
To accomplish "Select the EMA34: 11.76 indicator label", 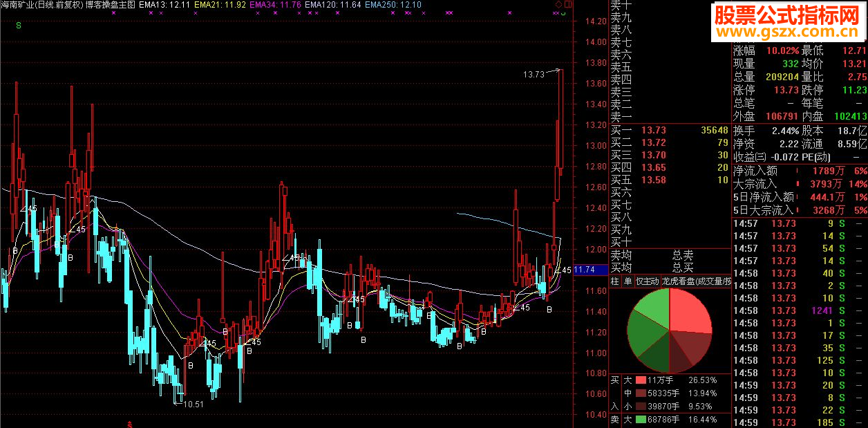I will [275, 5].
